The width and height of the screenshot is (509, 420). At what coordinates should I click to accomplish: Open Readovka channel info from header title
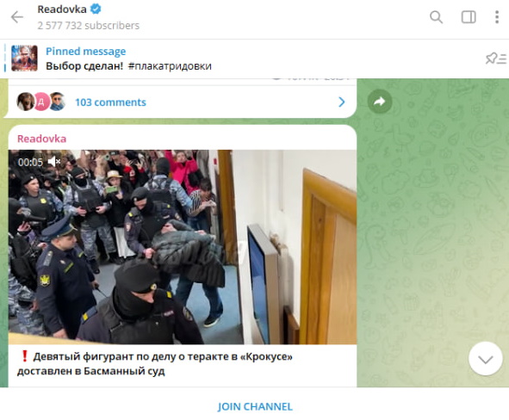(x=62, y=9)
